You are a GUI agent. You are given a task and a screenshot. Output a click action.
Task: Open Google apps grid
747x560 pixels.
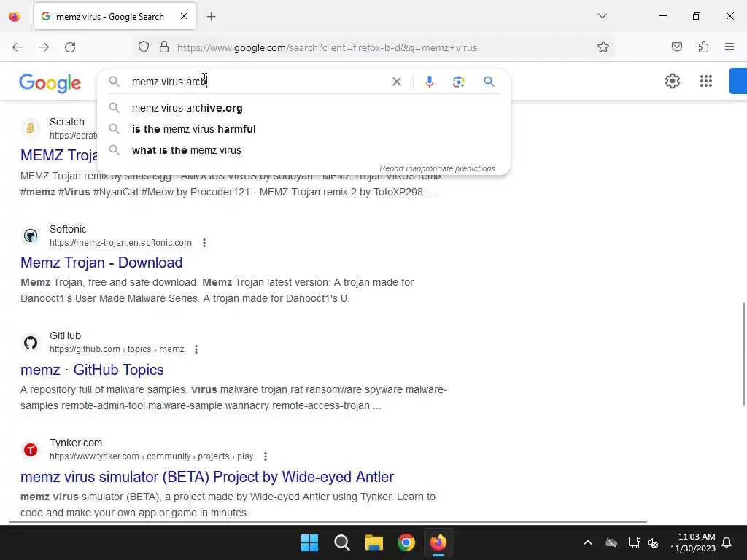click(706, 81)
